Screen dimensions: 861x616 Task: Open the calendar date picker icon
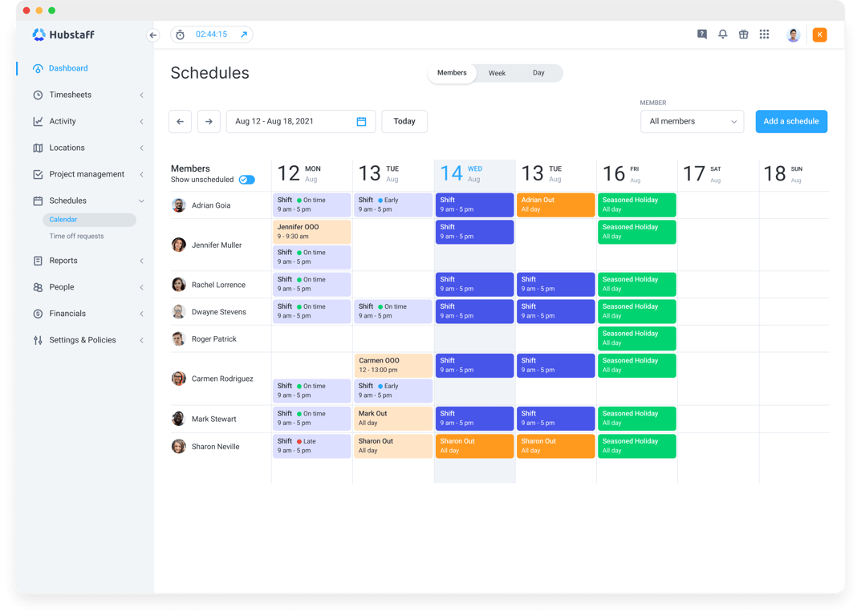(361, 121)
